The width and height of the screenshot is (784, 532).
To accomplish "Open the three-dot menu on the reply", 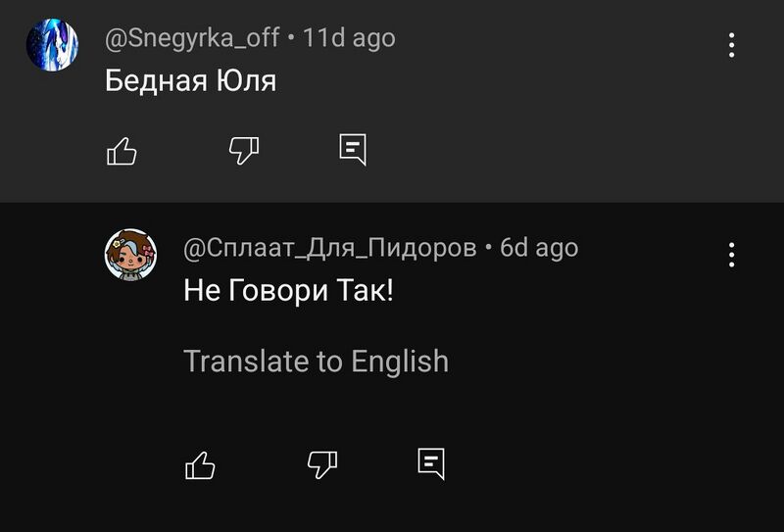I will coord(731,255).
